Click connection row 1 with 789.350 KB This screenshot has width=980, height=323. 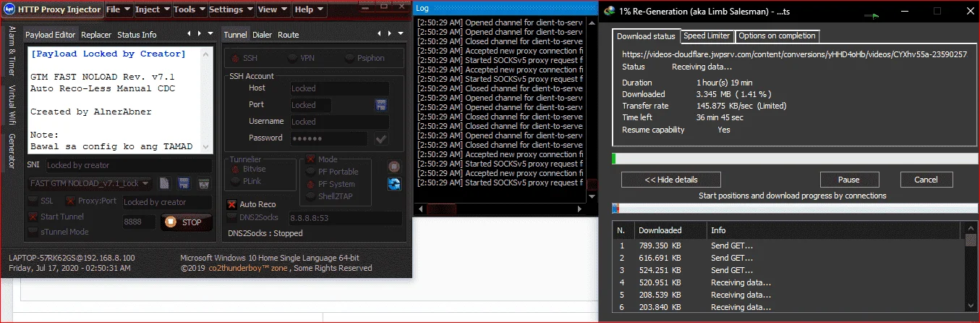click(x=788, y=246)
